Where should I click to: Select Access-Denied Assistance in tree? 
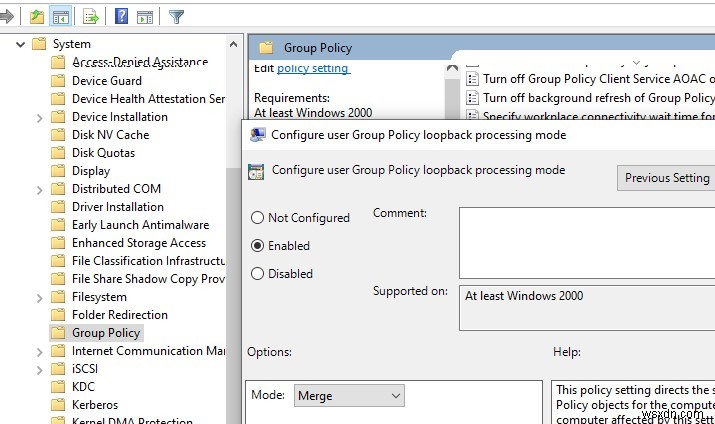(x=140, y=62)
